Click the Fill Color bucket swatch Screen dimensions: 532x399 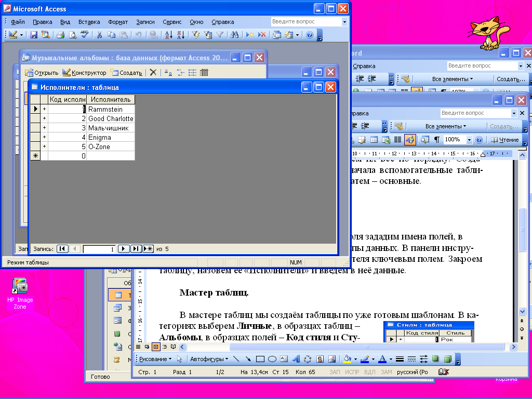click(347, 359)
